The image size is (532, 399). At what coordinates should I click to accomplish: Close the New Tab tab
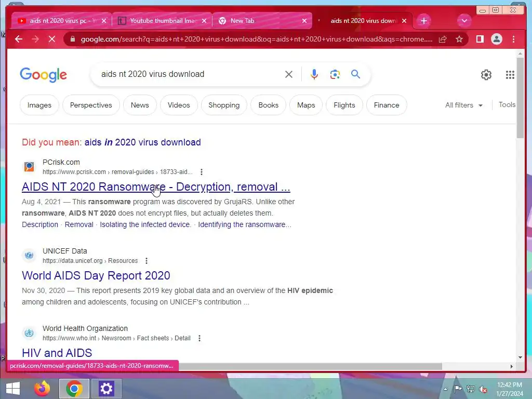tap(304, 21)
